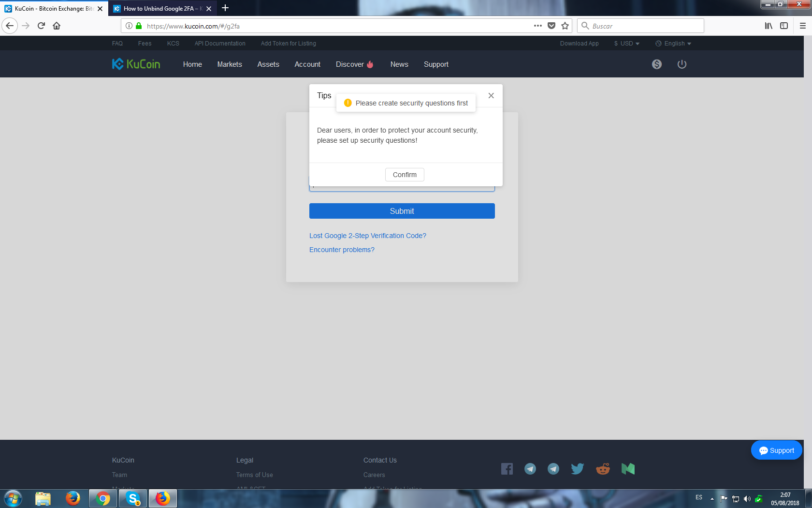The image size is (812, 508).
Task: Click the browser Back button
Action: click(x=10, y=26)
